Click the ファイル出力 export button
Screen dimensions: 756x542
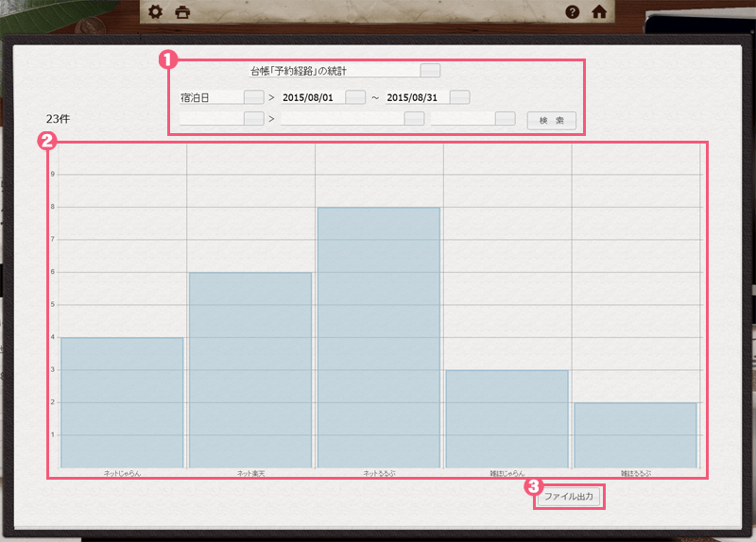568,497
